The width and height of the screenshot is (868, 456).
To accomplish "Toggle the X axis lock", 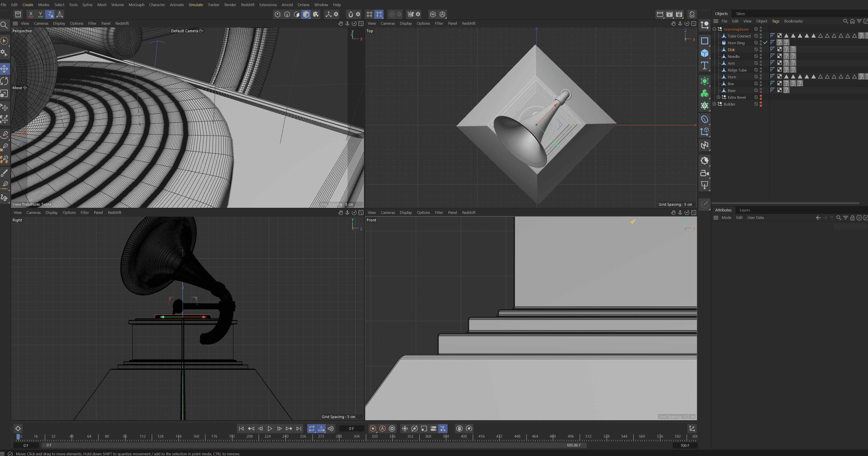I will point(31,14).
